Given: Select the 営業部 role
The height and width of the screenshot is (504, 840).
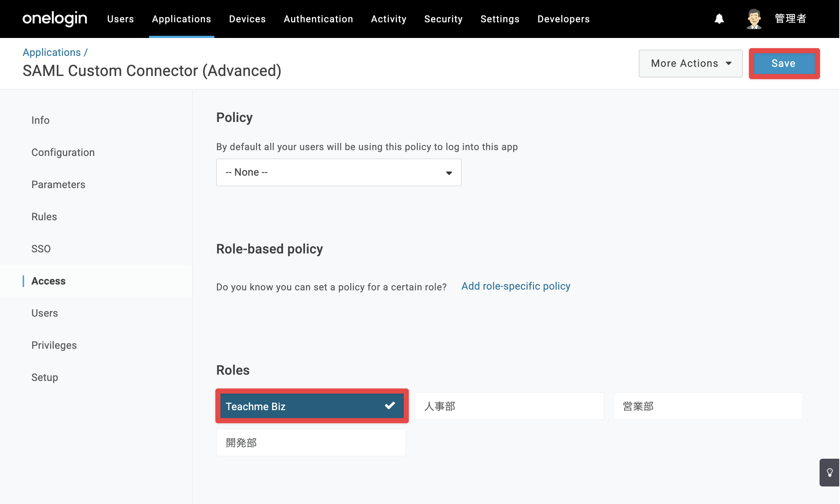Looking at the screenshot, I should 708,406.
